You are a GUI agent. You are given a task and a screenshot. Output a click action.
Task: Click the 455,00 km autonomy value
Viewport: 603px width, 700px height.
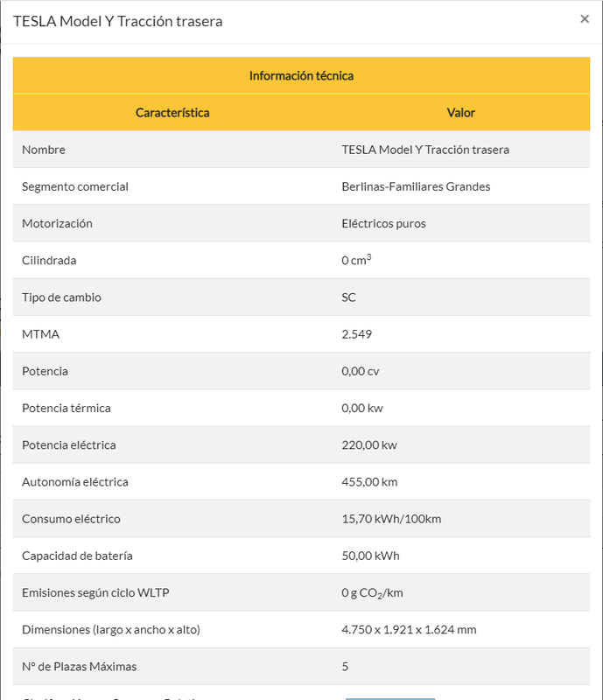[369, 482]
